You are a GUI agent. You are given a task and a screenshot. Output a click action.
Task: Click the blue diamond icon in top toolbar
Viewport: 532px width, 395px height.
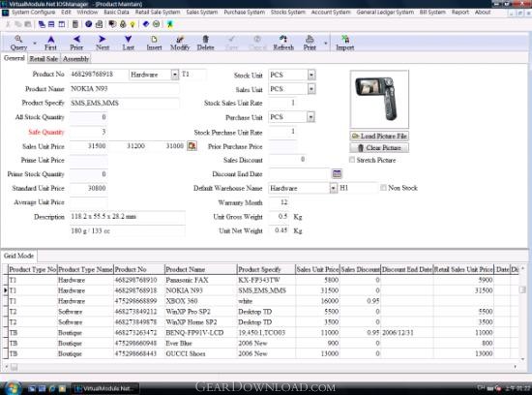[x=146, y=24]
